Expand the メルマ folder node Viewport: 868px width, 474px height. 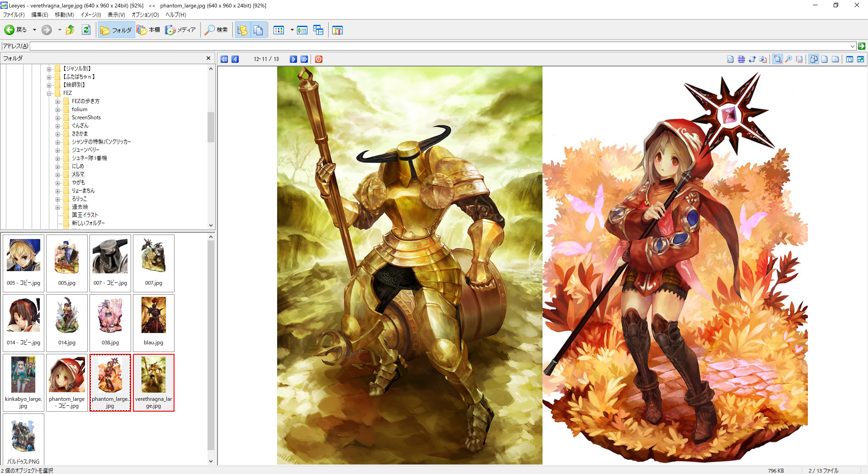pos(58,174)
